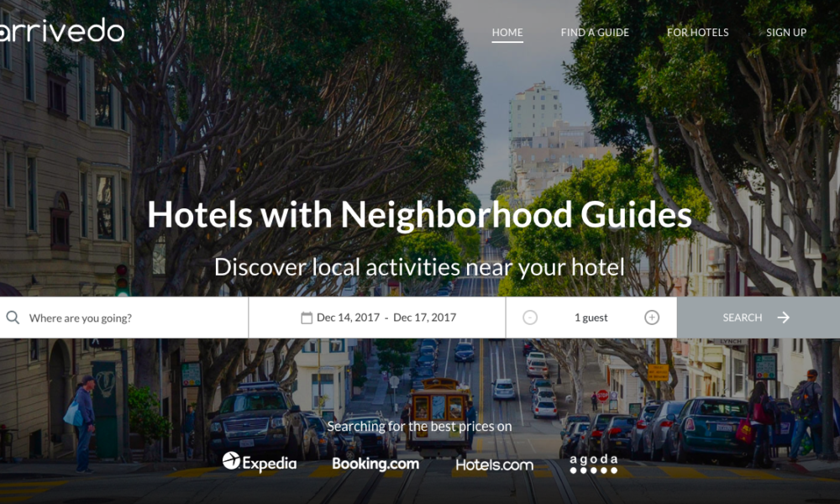Decrease guests with the minus icon
Image resolution: width=840 pixels, height=504 pixels.
530,318
